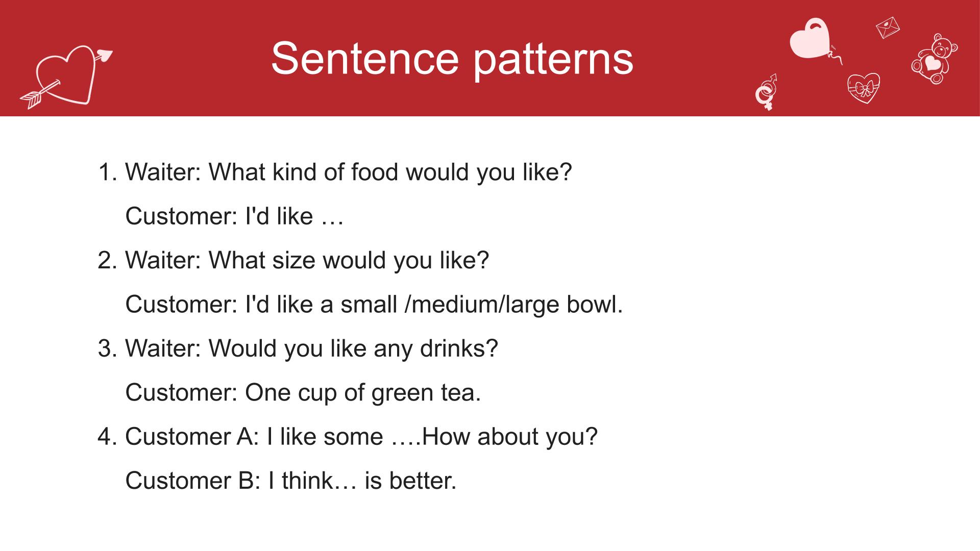This screenshot has width=980, height=551.
Task: Click the arrowhead on the pierced heart
Action: click(105, 55)
